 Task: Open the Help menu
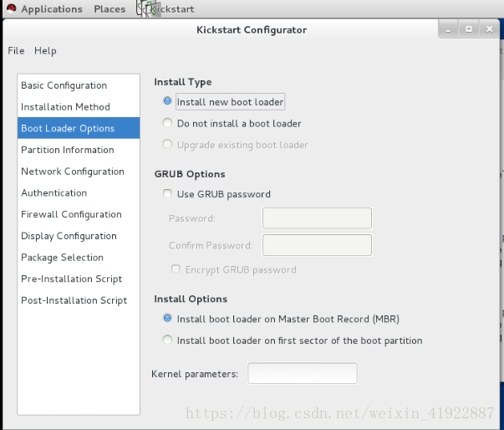tap(45, 51)
